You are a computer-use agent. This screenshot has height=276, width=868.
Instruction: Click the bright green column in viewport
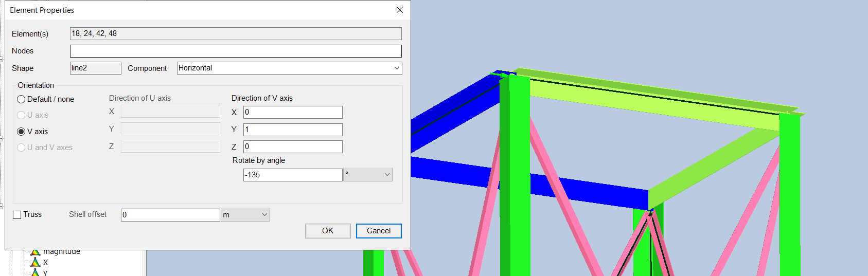click(x=515, y=175)
